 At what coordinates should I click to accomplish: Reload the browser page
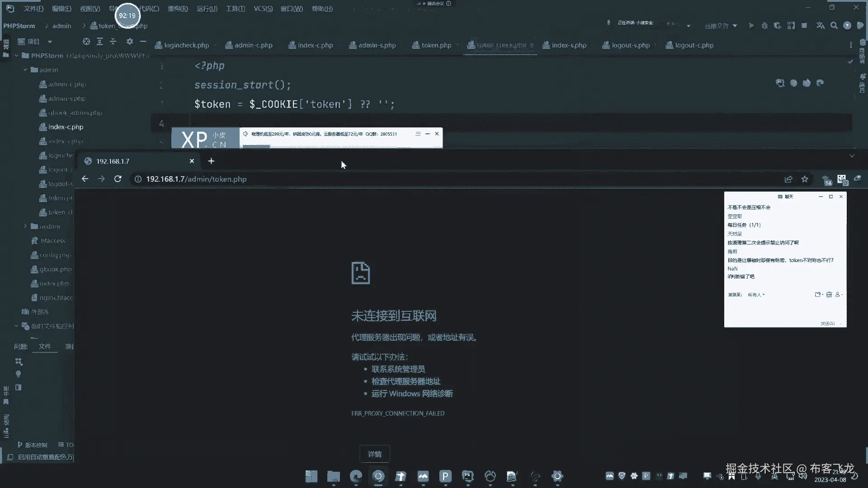(118, 179)
